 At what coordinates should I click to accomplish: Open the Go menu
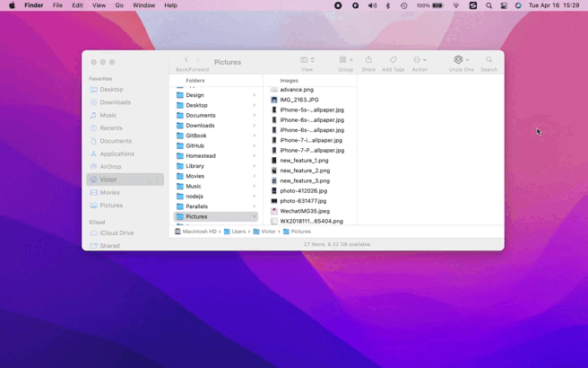[119, 5]
